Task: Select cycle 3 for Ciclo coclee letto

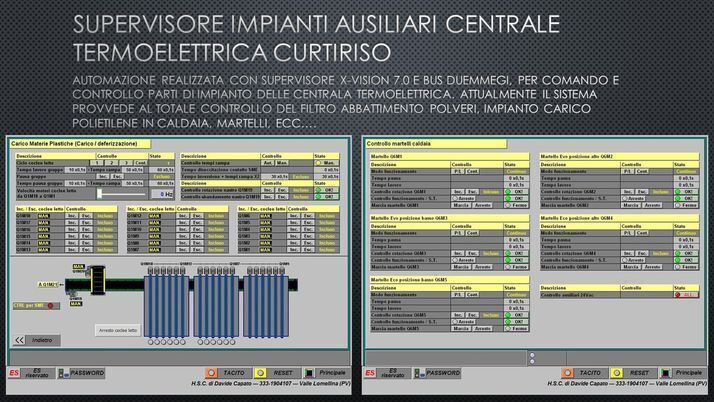Action: pos(126,163)
